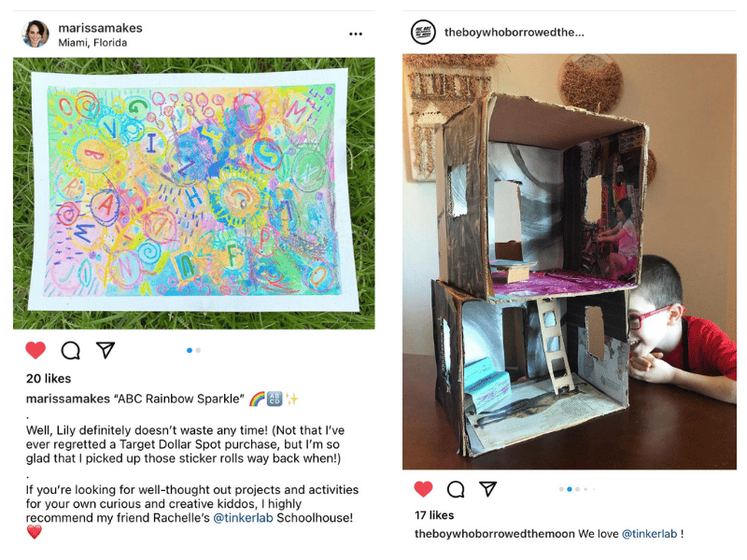Follow the @tinkerlab mention in Schoolhouse caption
Viewport: 747px width, 560px height.
point(243,518)
